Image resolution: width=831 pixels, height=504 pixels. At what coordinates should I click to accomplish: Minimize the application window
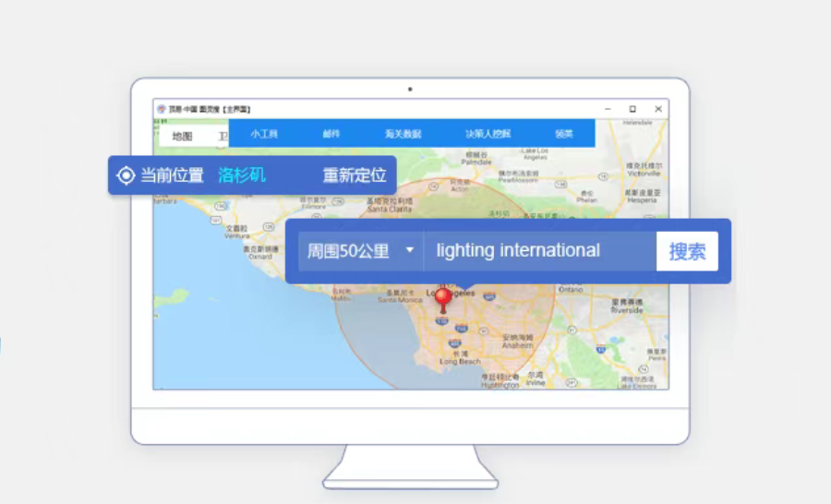coord(608,109)
